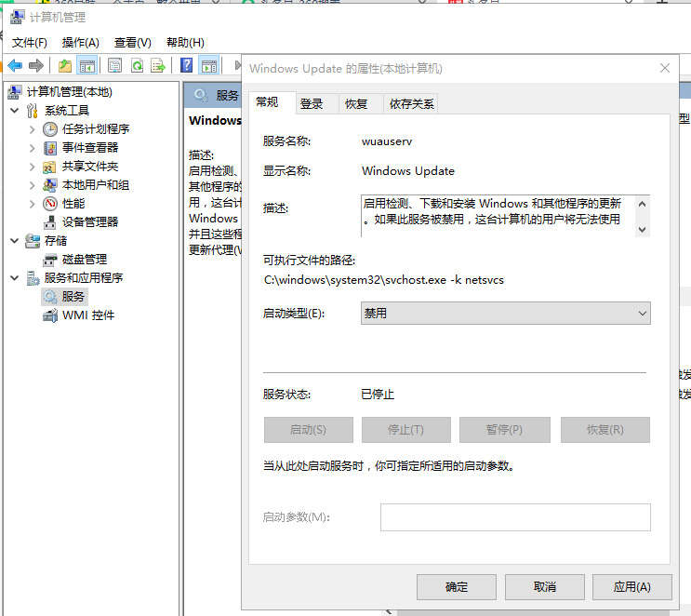
Task: Toggle the Show/Hide Console Tree icon
Action: 86,66
